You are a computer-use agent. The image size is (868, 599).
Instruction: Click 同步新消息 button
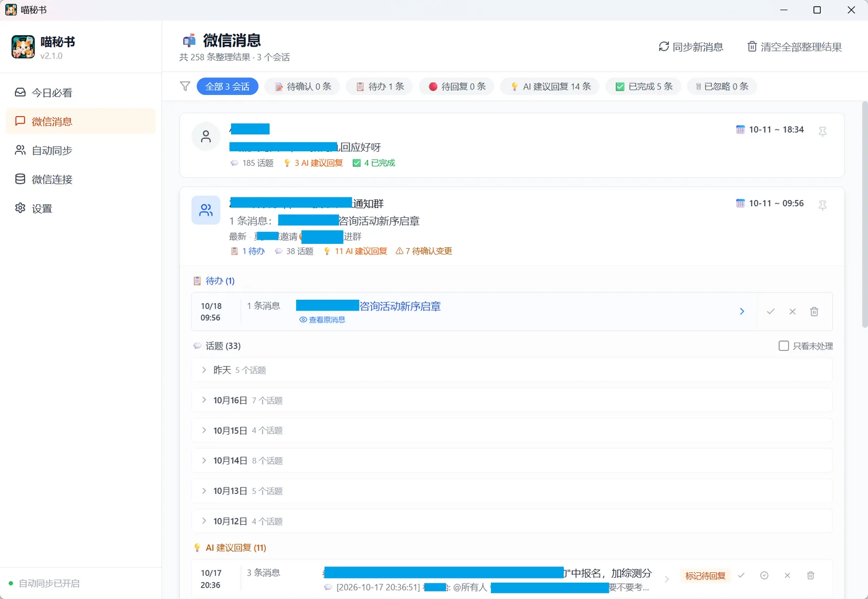(x=691, y=47)
